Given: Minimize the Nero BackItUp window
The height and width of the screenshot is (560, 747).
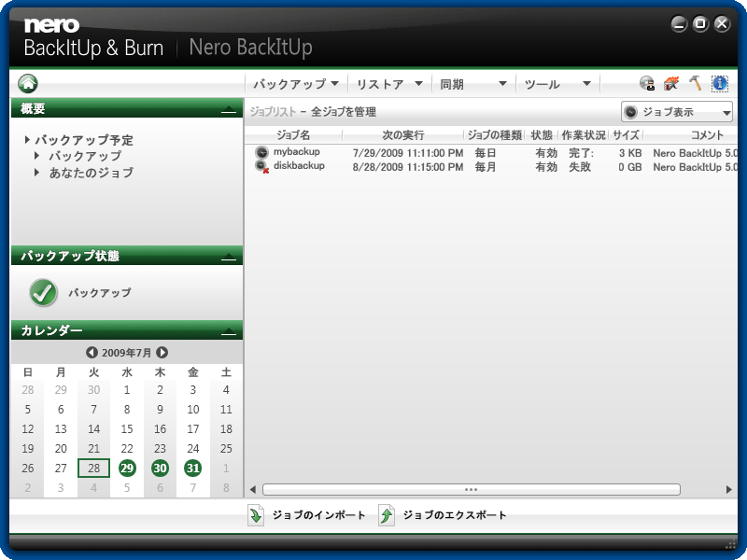Looking at the screenshot, I should (679, 23).
